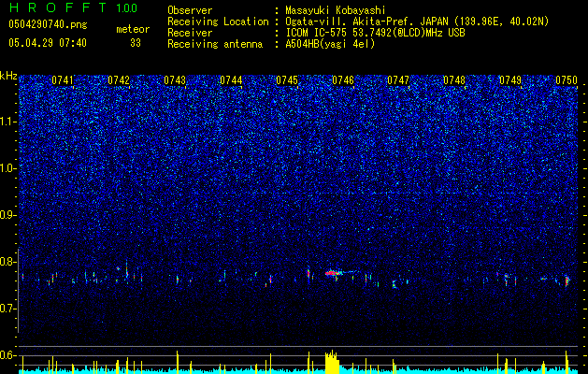Select the A504HB(yagi 4el) antenna text
Viewport: 588px width, 374px height.
330,44
